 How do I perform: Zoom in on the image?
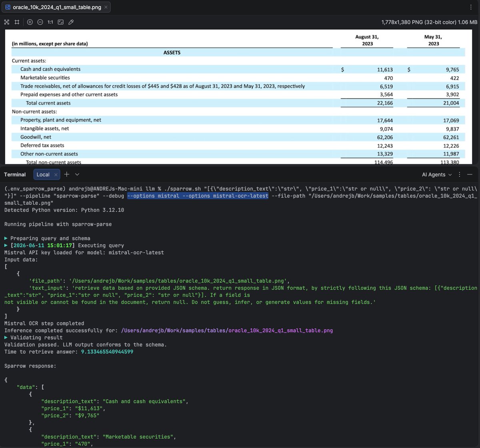[x=30, y=22]
